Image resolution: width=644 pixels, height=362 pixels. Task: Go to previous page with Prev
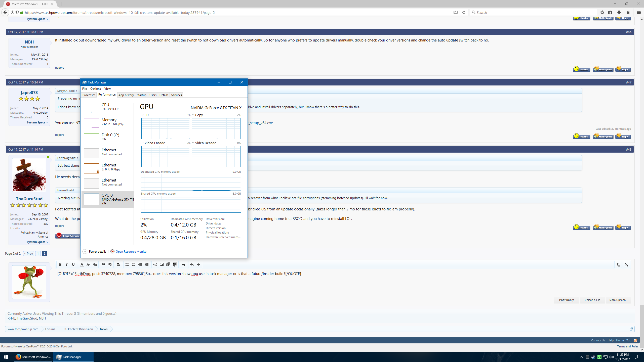coord(28,254)
